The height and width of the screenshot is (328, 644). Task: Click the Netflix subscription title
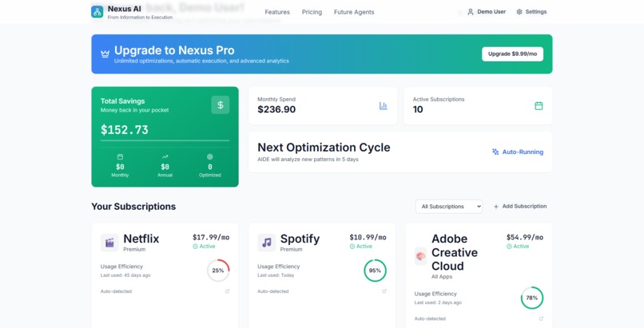pos(141,239)
